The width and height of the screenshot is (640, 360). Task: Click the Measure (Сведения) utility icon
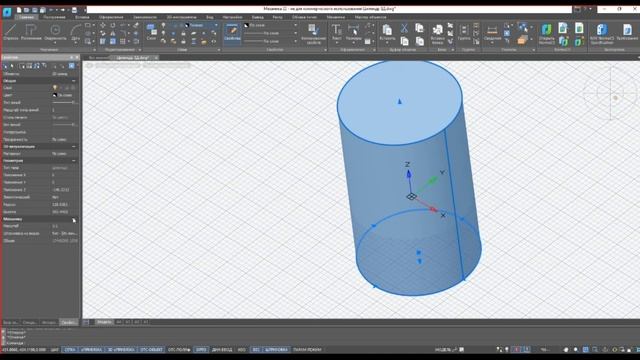pos(492,32)
